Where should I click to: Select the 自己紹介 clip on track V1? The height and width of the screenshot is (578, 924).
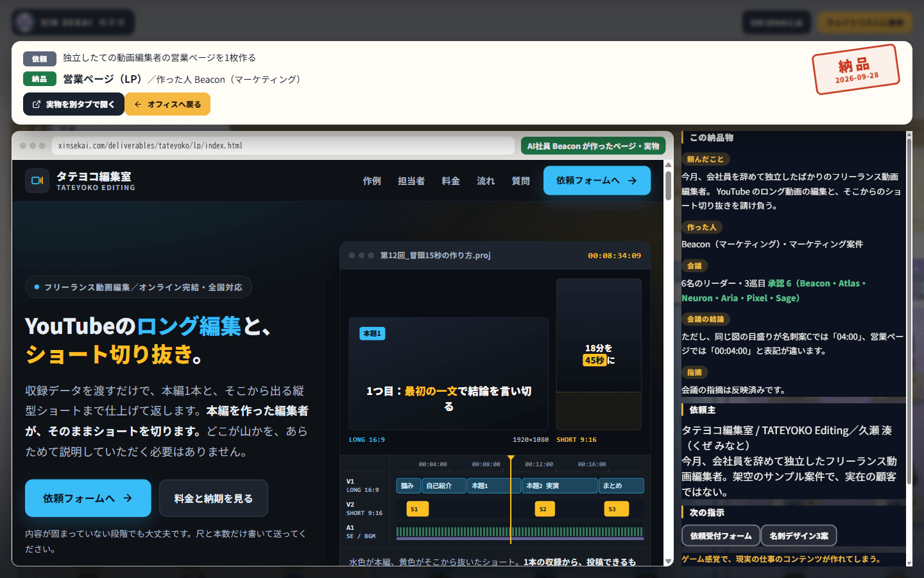443,486
